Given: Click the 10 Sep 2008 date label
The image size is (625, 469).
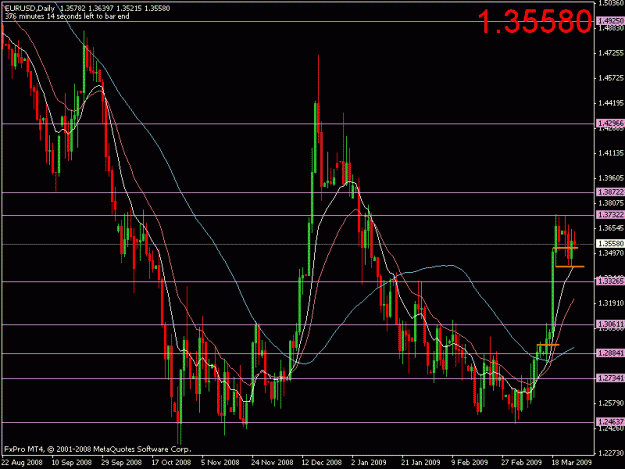Looking at the screenshot, I should (x=72, y=463).
